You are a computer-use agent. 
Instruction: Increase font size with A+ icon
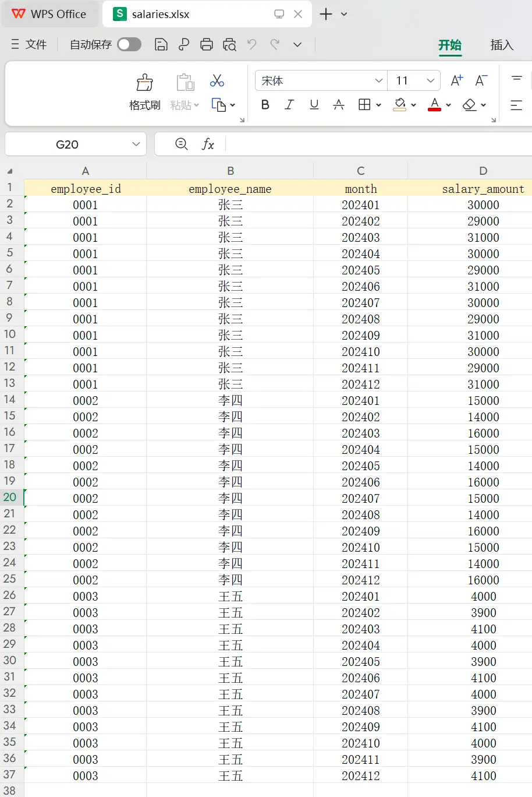point(457,80)
